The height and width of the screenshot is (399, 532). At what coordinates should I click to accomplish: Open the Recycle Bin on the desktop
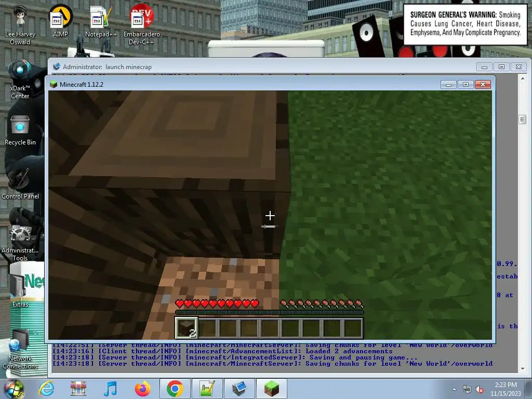point(20,130)
